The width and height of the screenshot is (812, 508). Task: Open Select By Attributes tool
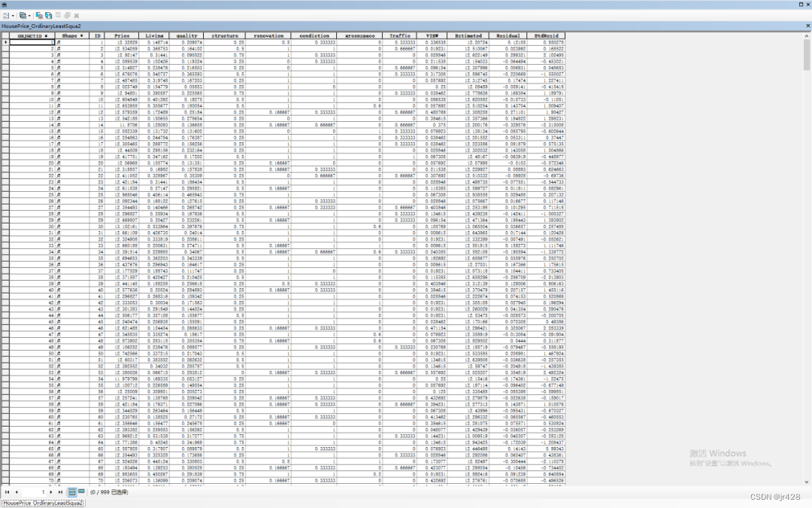tap(39, 16)
